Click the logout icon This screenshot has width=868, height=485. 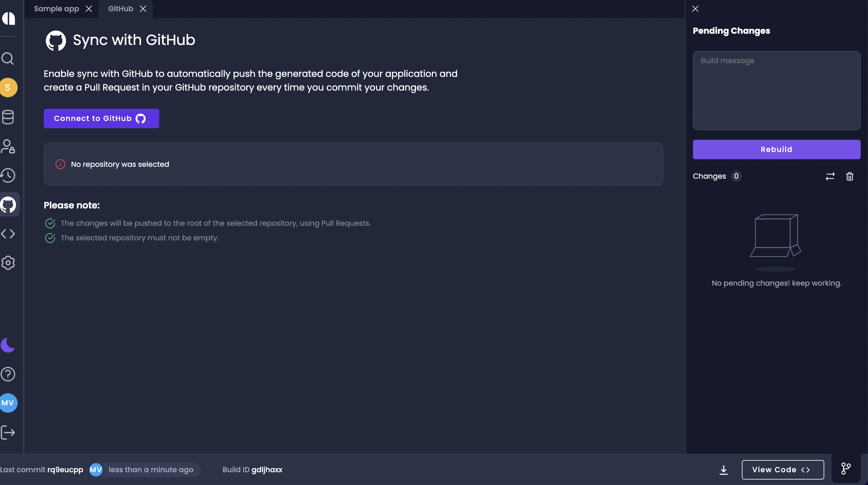click(8, 432)
